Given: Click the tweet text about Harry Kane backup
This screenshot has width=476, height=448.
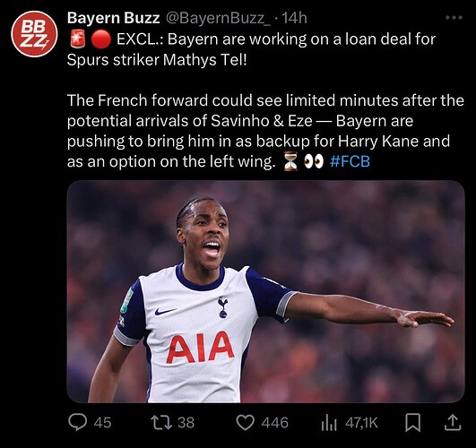Looking at the screenshot, I should click(x=265, y=131).
